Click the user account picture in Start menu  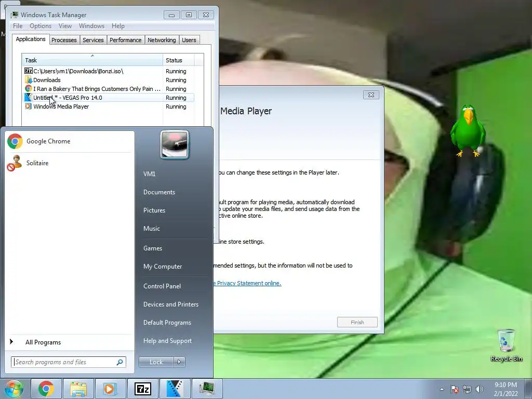pos(175,145)
